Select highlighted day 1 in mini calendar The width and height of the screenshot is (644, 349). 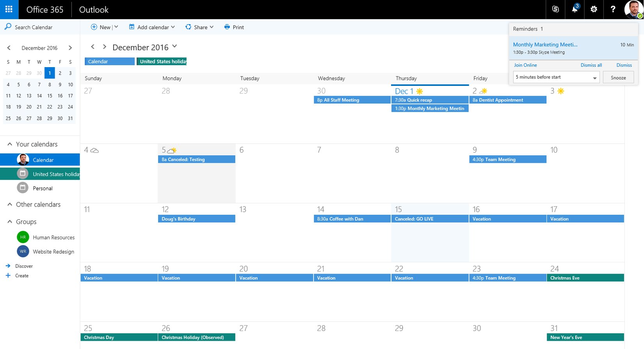tap(50, 73)
